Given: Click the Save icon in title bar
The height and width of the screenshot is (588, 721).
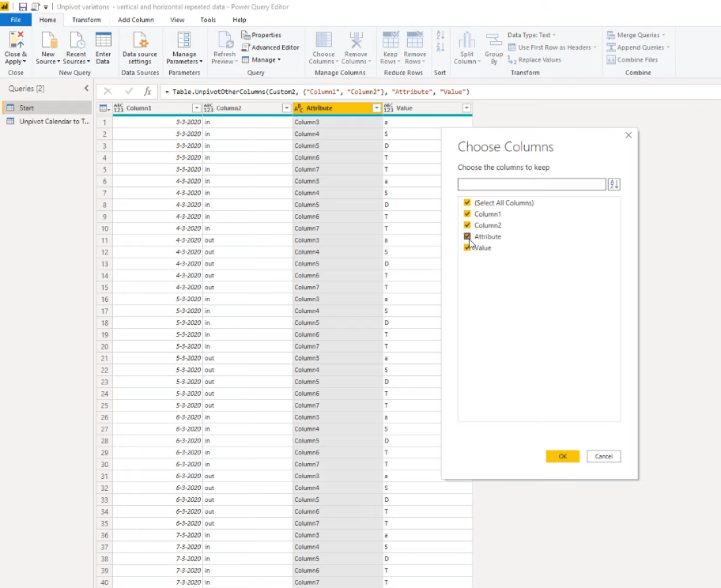Looking at the screenshot, I should click(x=22, y=7).
